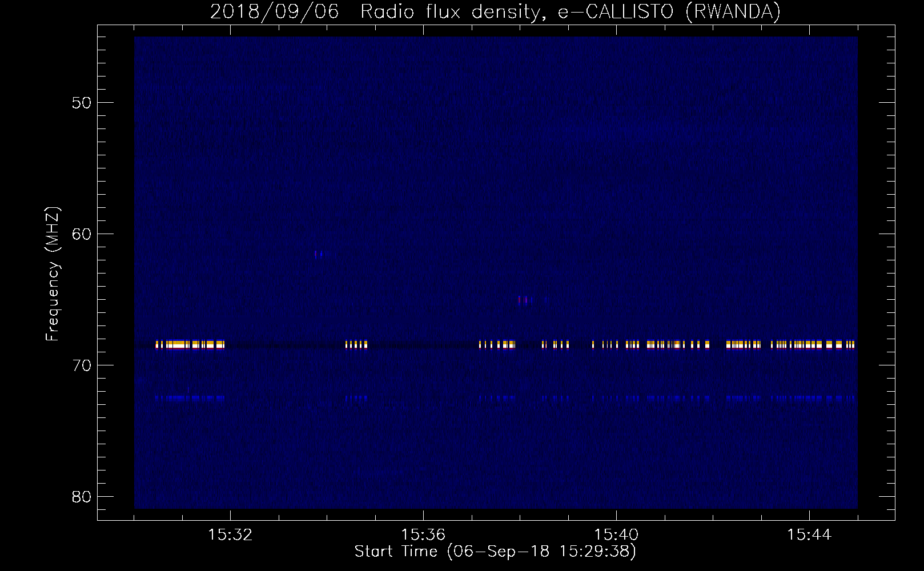Click the 15:40 time tick label
Image resolution: width=924 pixels, height=571 pixels.
point(616,535)
